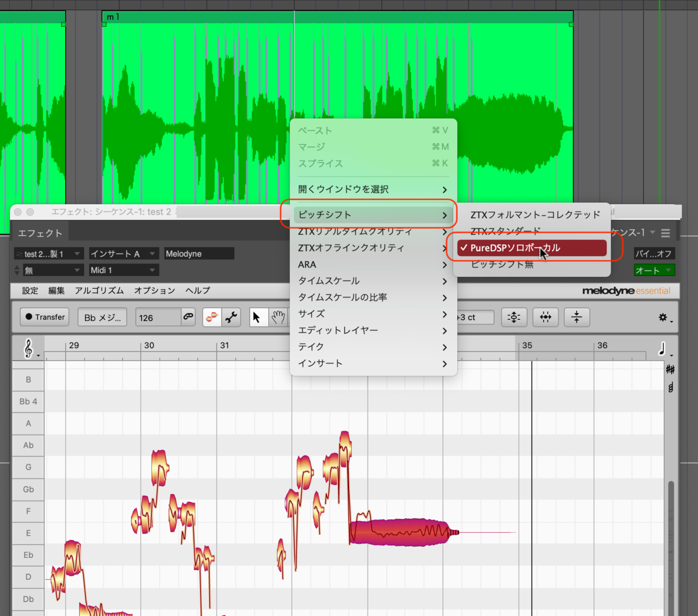Open the correct pitch macro icon
The width and height of the screenshot is (698, 616).
[x=514, y=317]
